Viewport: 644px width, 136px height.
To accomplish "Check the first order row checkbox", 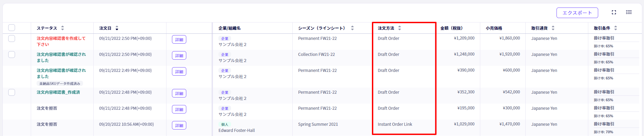I will point(12,39).
